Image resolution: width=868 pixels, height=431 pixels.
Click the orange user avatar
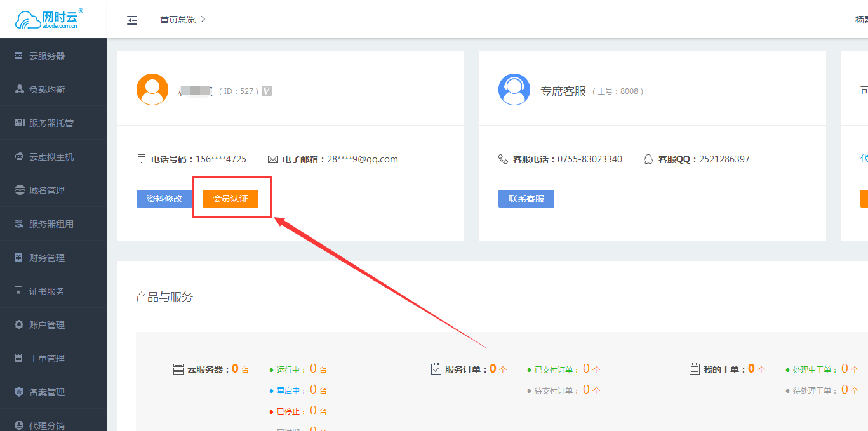click(x=152, y=90)
